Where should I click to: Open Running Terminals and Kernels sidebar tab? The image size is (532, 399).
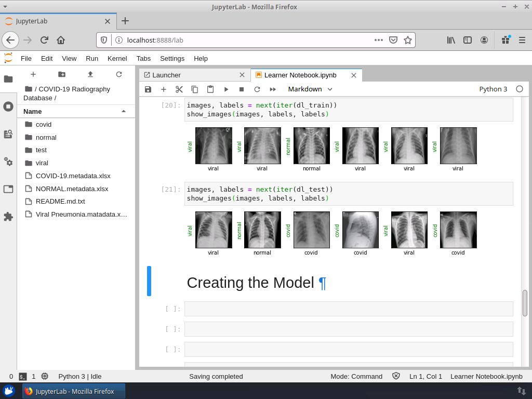click(x=8, y=107)
